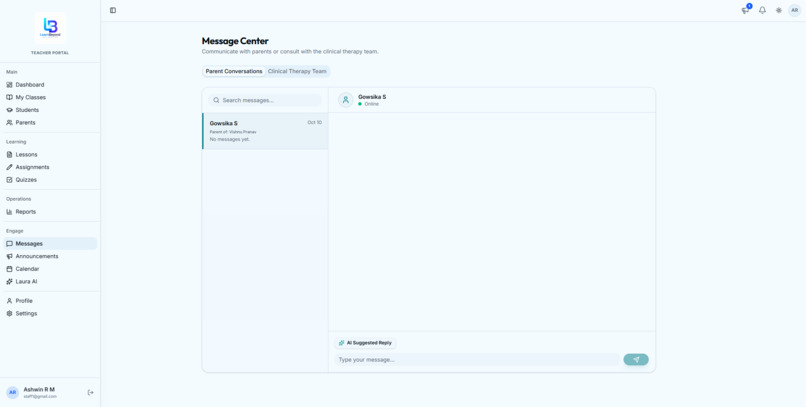Viewport: 806px width, 407px height.
Task: Click the Online status text
Action: pos(372,104)
